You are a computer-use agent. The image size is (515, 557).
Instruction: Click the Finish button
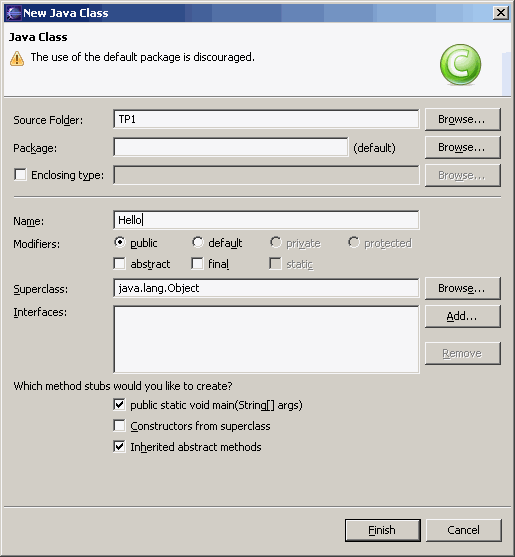click(383, 530)
